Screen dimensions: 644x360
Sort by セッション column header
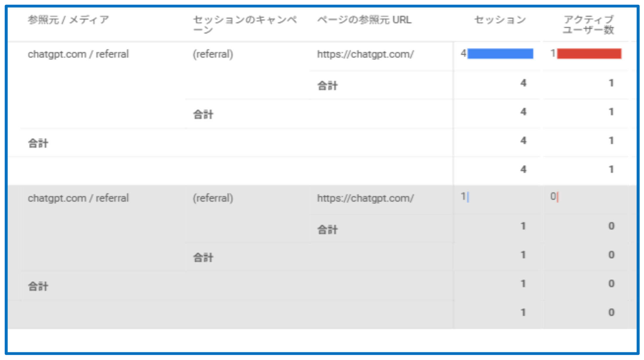coord(500,20)
